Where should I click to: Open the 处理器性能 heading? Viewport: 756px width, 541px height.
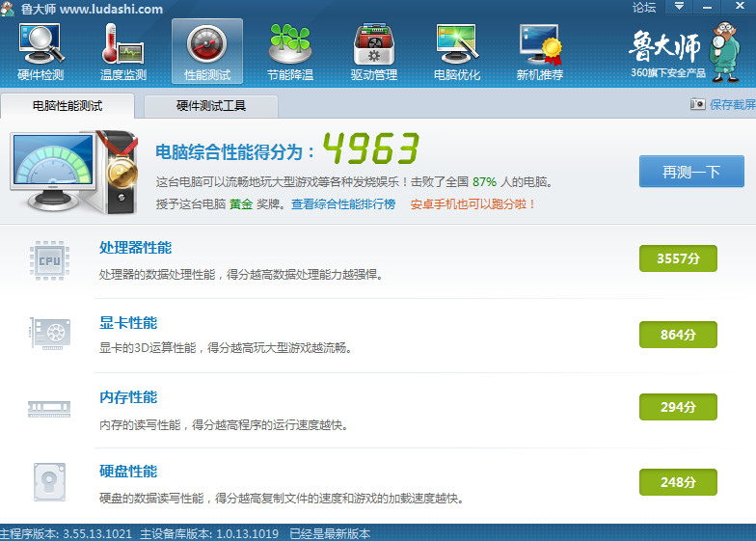click(135, 248)
